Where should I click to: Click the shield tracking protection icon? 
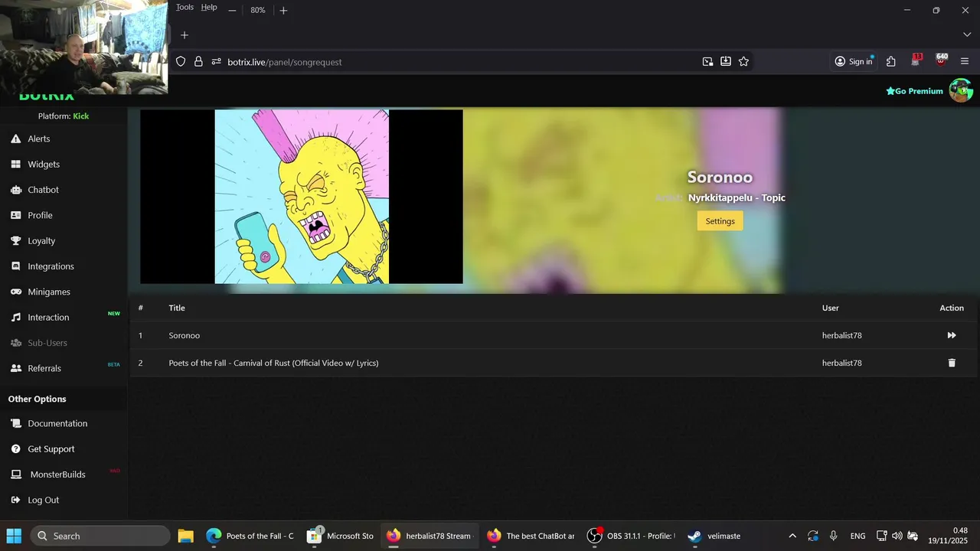181,61
